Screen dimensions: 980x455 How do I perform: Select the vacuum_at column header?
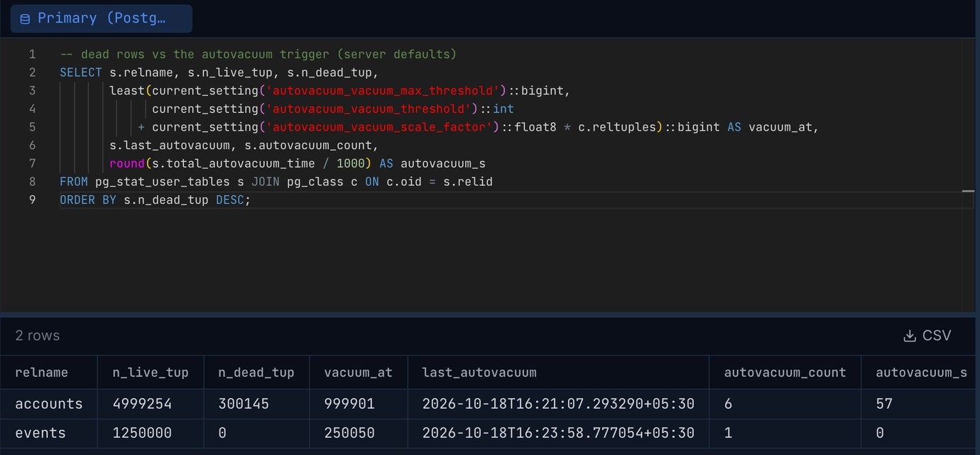358,373
